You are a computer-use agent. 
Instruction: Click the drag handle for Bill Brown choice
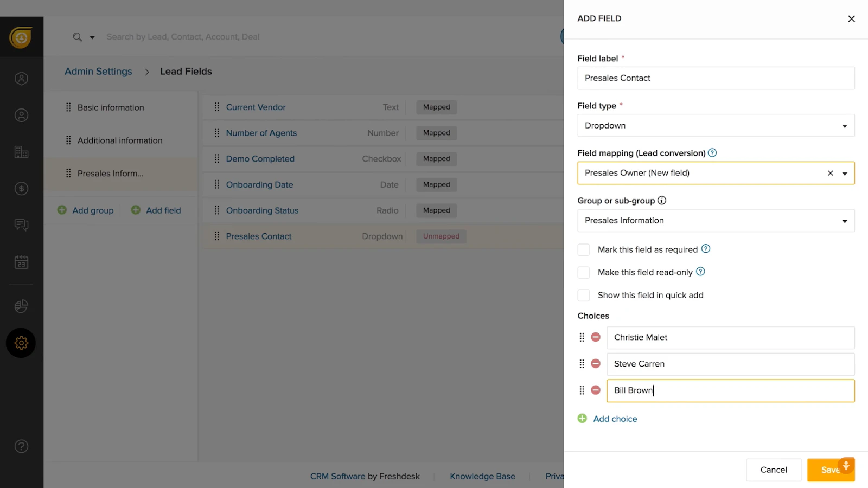tap(582, 390)
